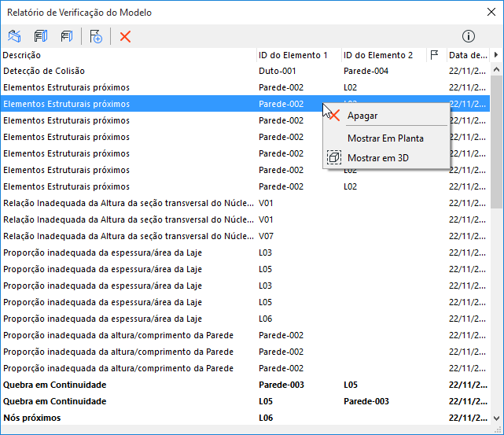Click the Duto-001 element ID cell

(x=277, y=71)
